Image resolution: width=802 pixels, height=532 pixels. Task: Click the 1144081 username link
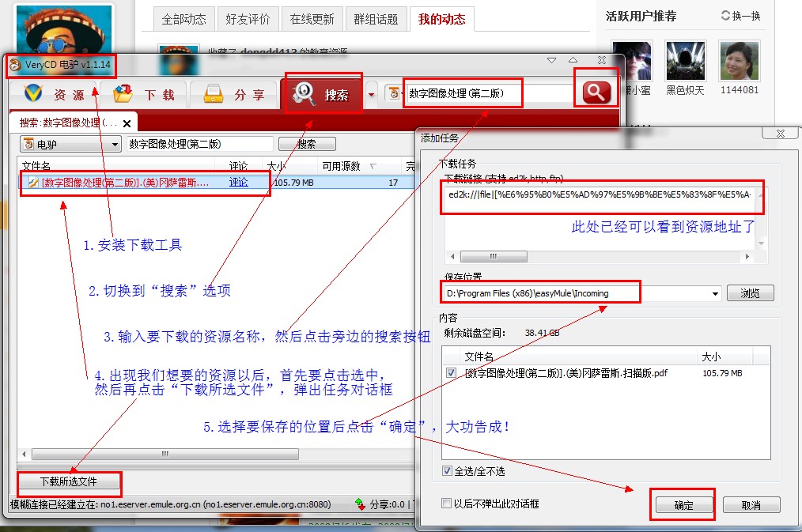click(740, 90)
